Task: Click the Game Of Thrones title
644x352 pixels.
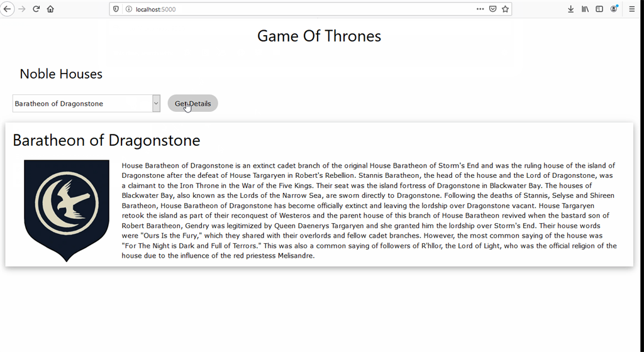Action: (x=319, y=36)
